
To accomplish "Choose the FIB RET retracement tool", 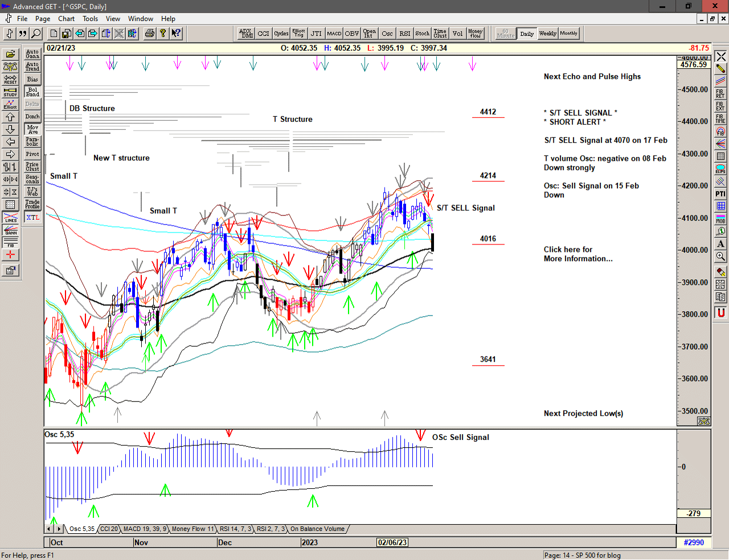I will tap(720, 94).
